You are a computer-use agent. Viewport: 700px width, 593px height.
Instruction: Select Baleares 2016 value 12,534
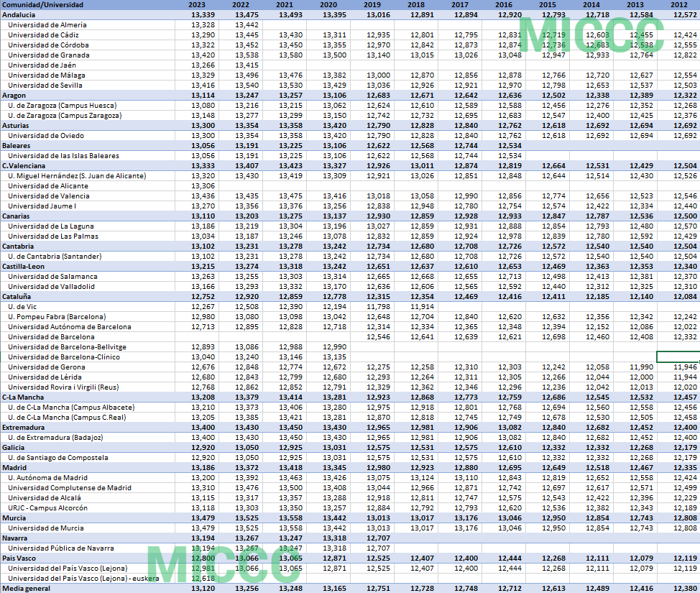click(510, 146)
